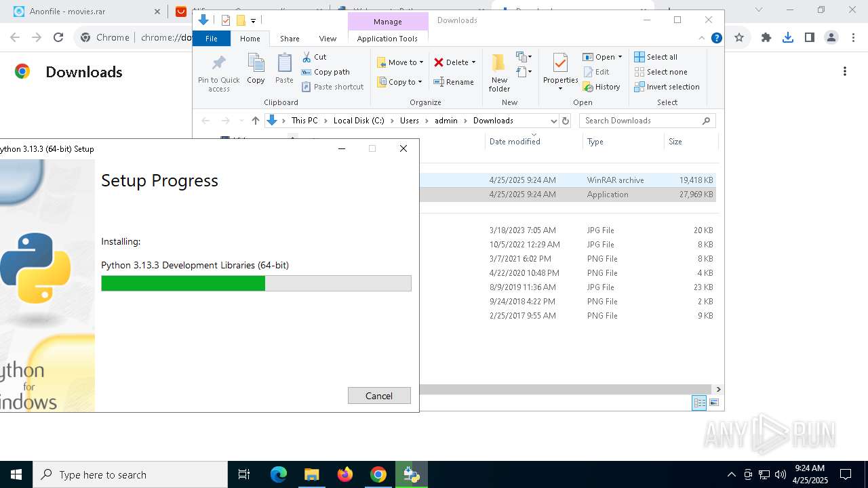Click the Paste shortcut button
The width and height of the screenshot is (868, 488).
point(333,87)
